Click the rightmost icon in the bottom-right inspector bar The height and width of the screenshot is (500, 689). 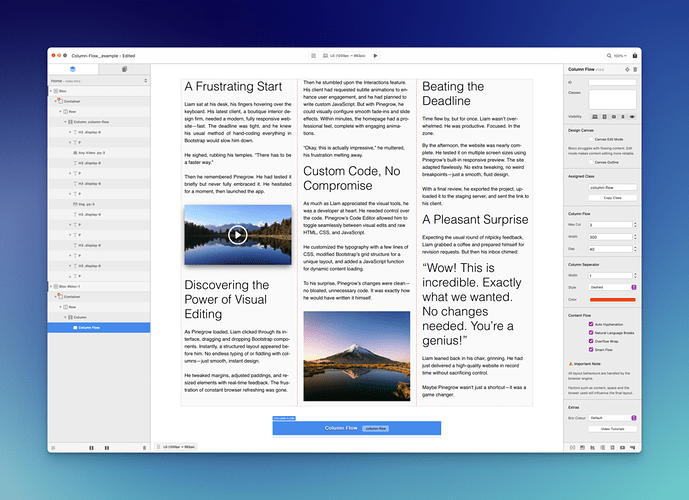point(635,448)
